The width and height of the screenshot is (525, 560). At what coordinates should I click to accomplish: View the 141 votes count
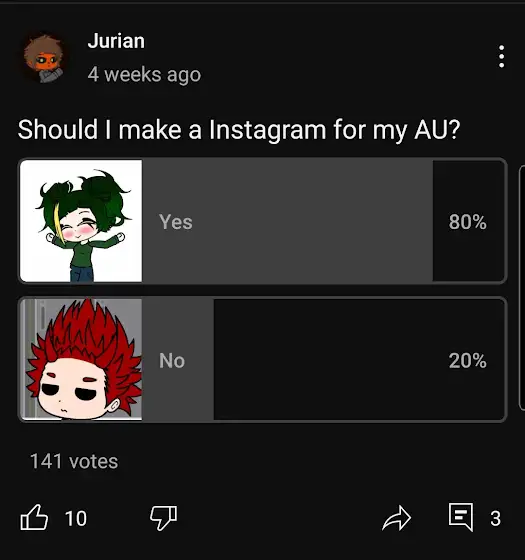[x=74, y=461]
